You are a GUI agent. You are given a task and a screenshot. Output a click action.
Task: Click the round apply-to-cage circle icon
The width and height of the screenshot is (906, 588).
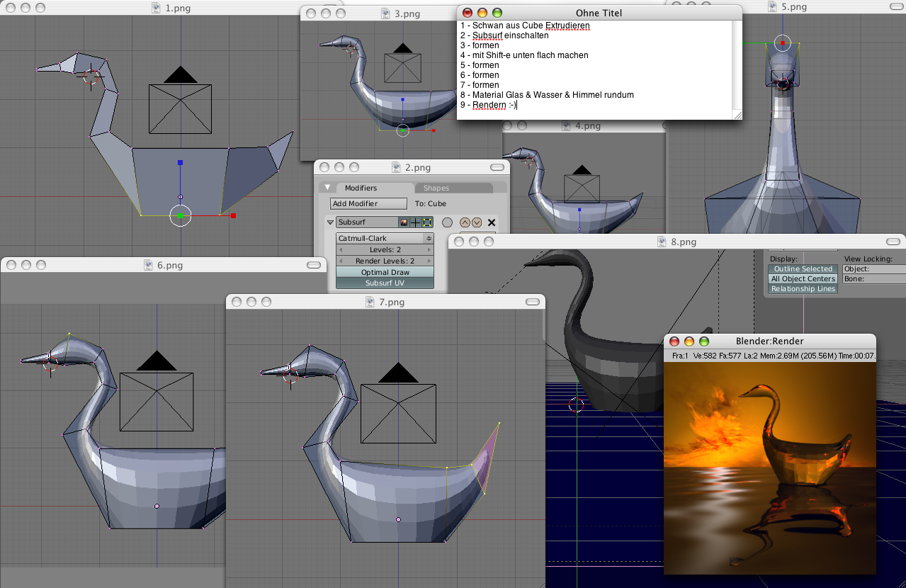click(x=447, y=222)
